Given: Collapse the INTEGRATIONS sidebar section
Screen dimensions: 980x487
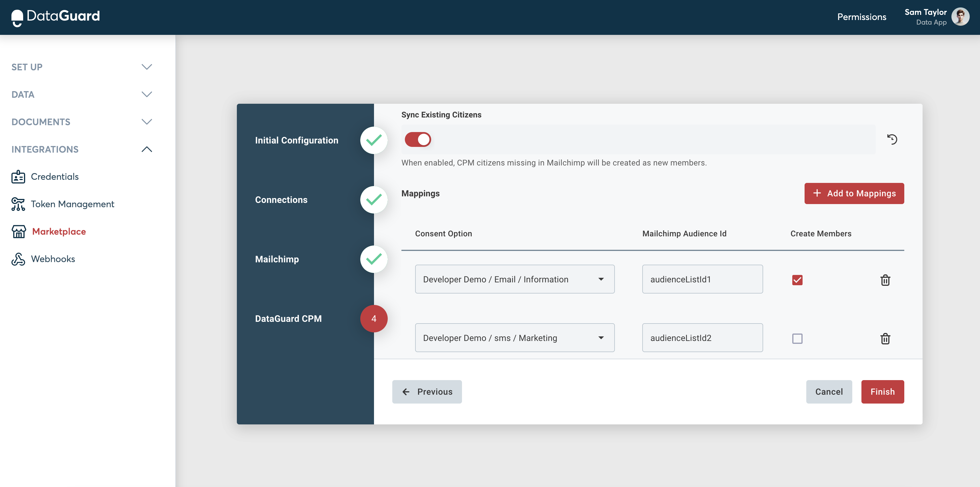Looking at the screenshot, I should [x=147, y=149].
